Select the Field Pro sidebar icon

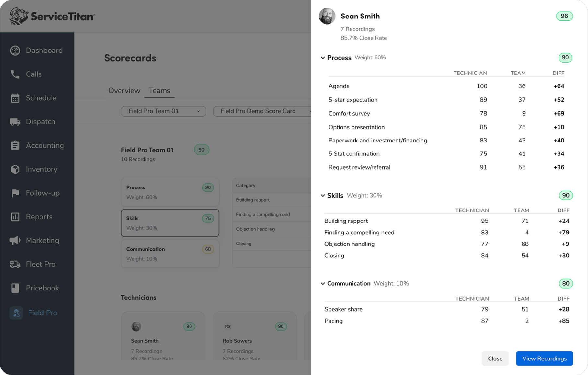(16, 312)
